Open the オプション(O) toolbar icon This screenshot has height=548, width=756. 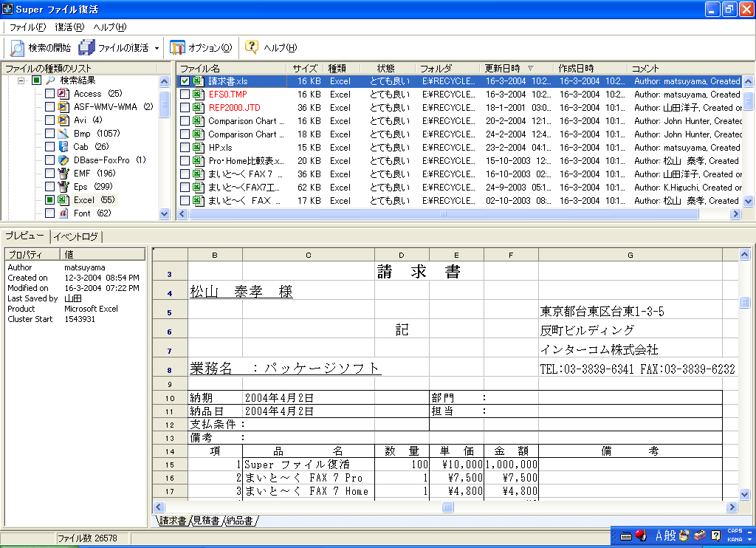[x=177, y=48]
